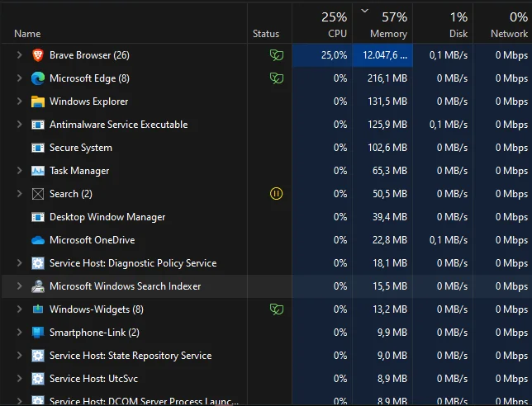Click OneDrive's 22,8 MB memory value
Screen dimensions: 532x406
click(x=390, y=240)
